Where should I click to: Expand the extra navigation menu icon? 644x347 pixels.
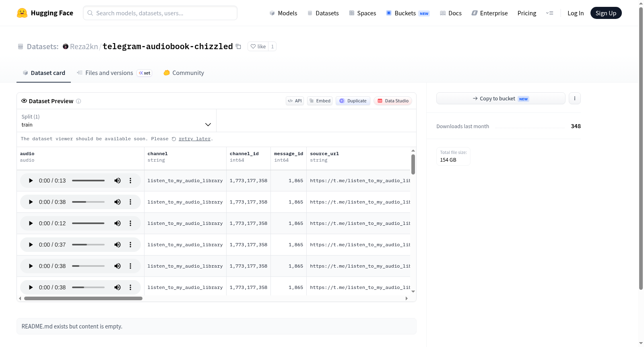click(549, 13)
